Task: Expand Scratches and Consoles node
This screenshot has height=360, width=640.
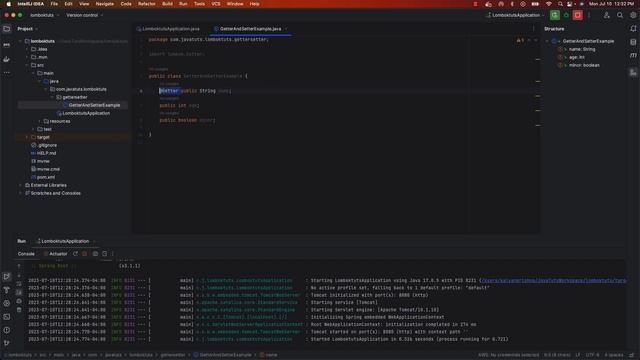Action: click(x=20, y=193)
